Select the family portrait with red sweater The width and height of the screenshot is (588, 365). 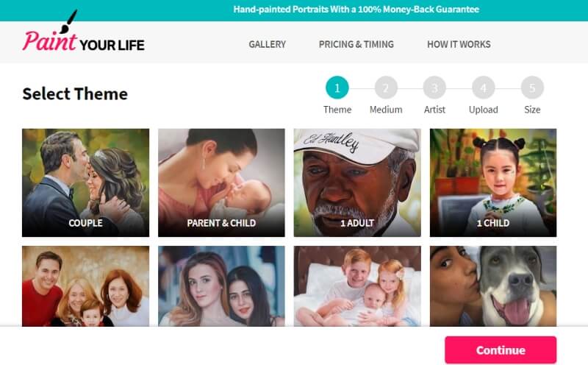coord(85,286)
